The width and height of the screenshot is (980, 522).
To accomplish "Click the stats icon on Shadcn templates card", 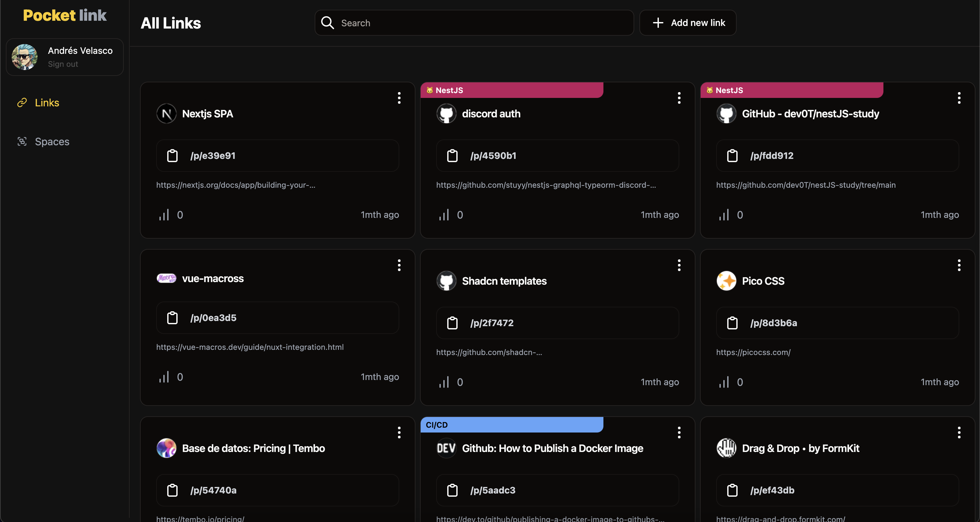I will (x=444, y=382).
